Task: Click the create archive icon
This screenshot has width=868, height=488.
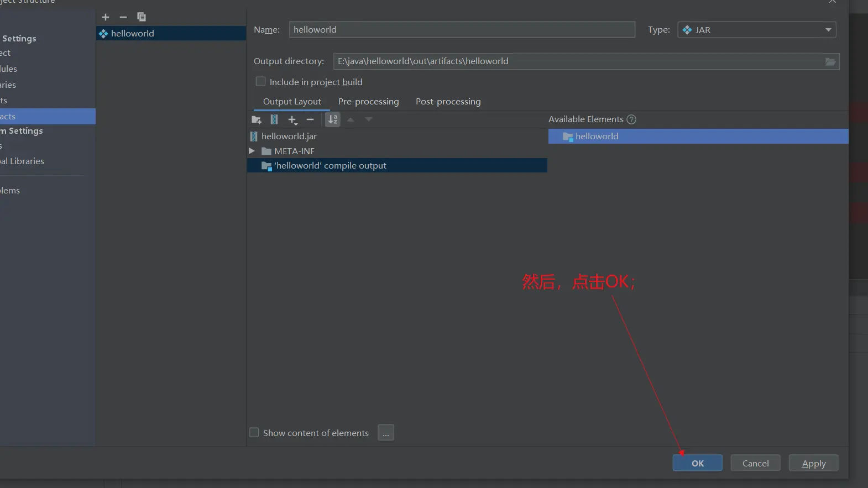Action: 274,120
